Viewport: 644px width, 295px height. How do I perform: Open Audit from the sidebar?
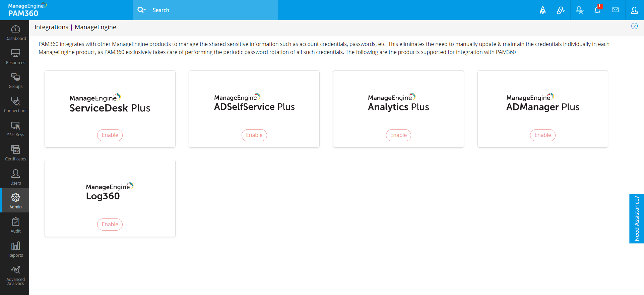coord(15,225)
